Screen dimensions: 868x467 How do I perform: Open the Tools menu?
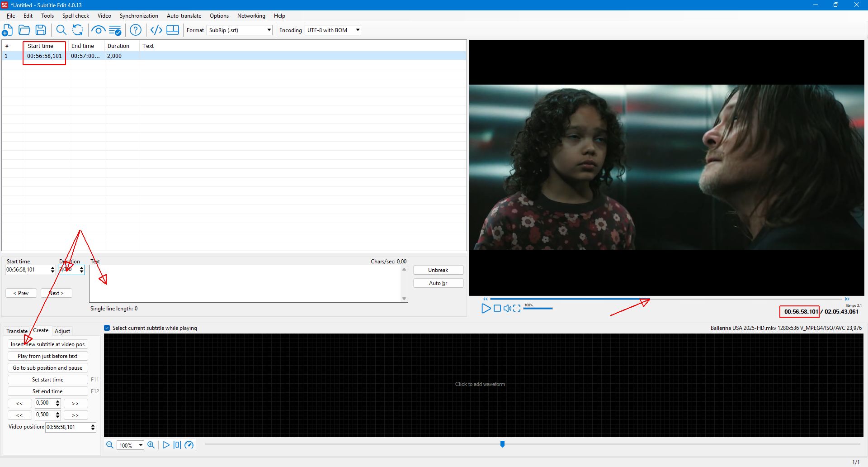[47, 16]
